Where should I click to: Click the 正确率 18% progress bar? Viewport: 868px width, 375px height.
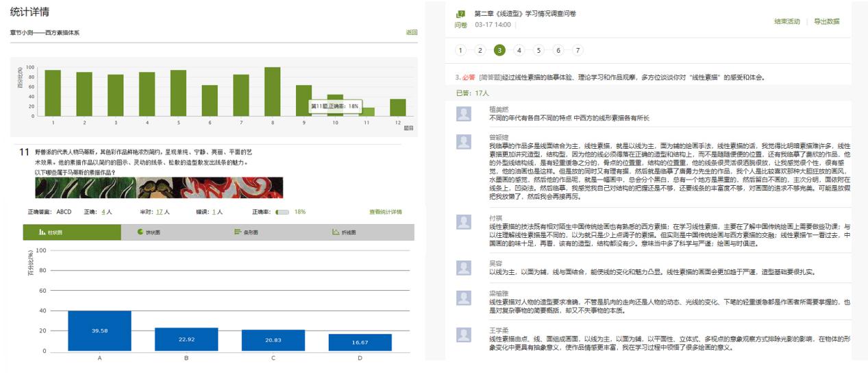(x=282, y=212)
